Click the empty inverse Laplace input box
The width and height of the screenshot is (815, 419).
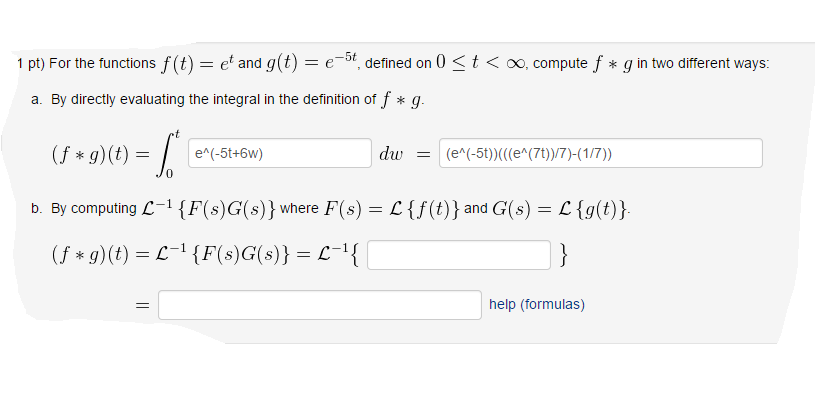[x=459, y=255]
